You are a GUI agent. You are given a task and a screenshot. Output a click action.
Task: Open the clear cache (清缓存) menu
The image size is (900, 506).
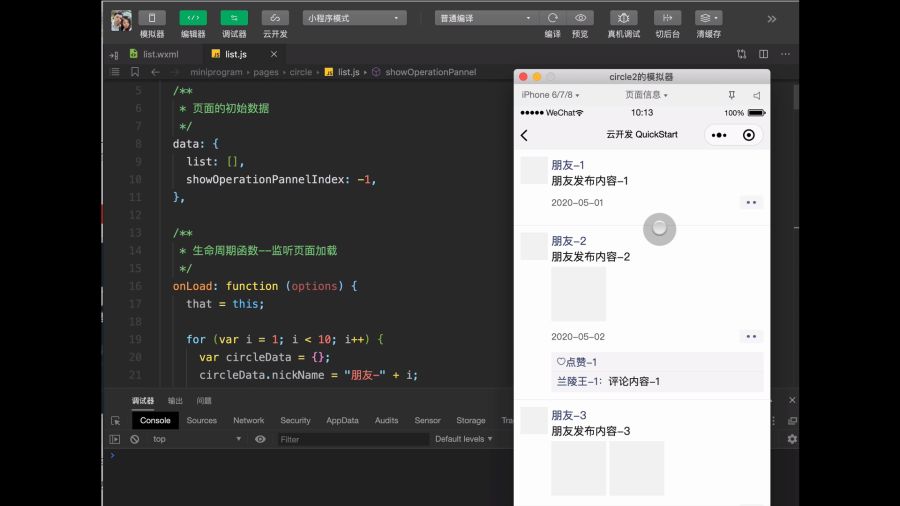point(708,18)
